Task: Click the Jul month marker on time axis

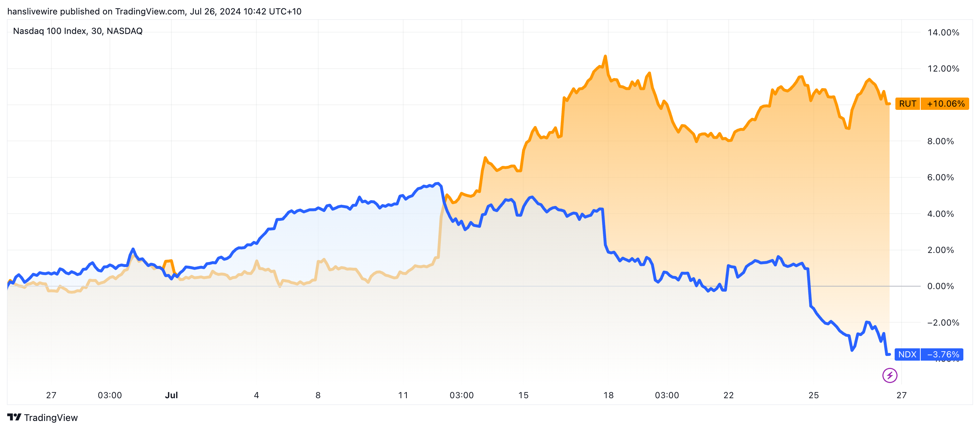Action: click(171, 395)
